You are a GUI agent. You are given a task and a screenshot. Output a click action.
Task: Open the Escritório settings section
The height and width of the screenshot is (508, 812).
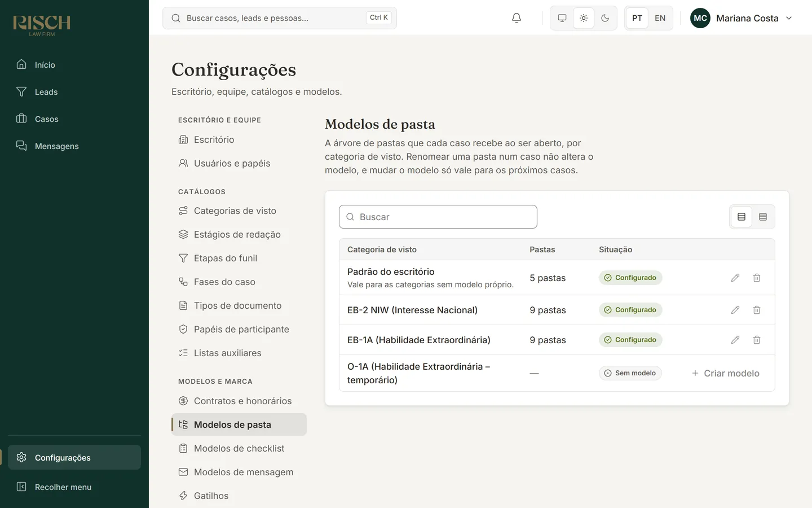coord(239,139)
